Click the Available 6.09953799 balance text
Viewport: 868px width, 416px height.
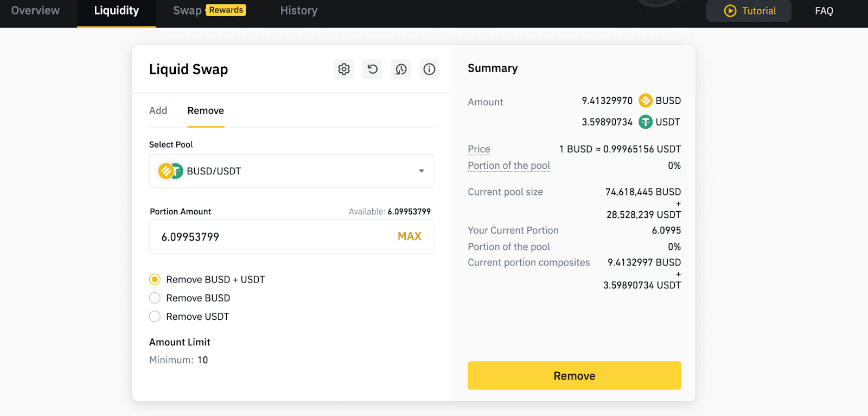point(390,211)
